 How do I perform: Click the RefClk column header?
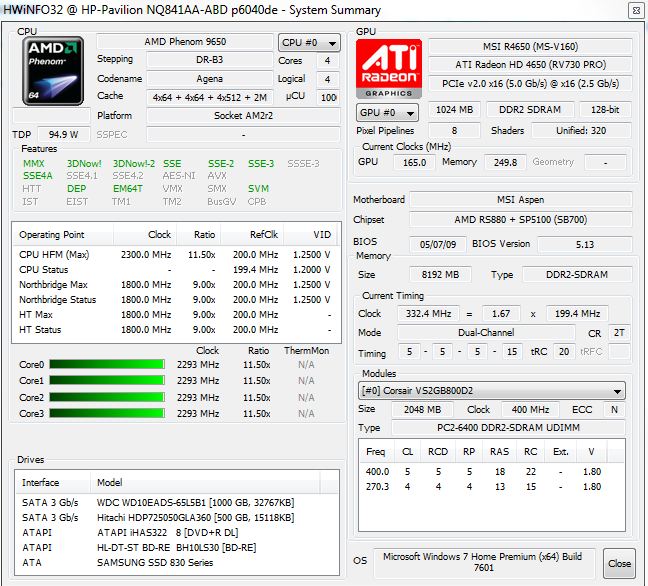point(252,235)
